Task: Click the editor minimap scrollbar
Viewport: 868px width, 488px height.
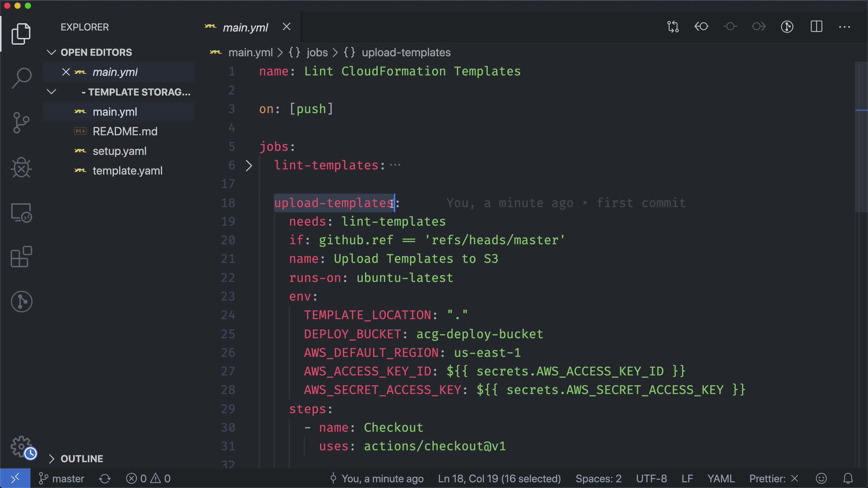Action: pyautogui.click(x=860, y=136)
